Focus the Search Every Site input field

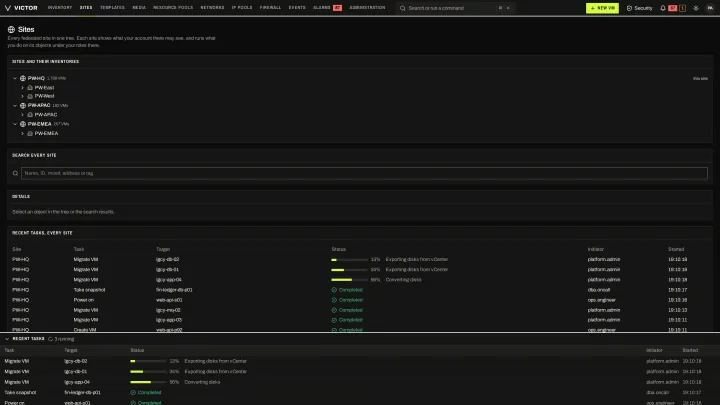(364, 174)
